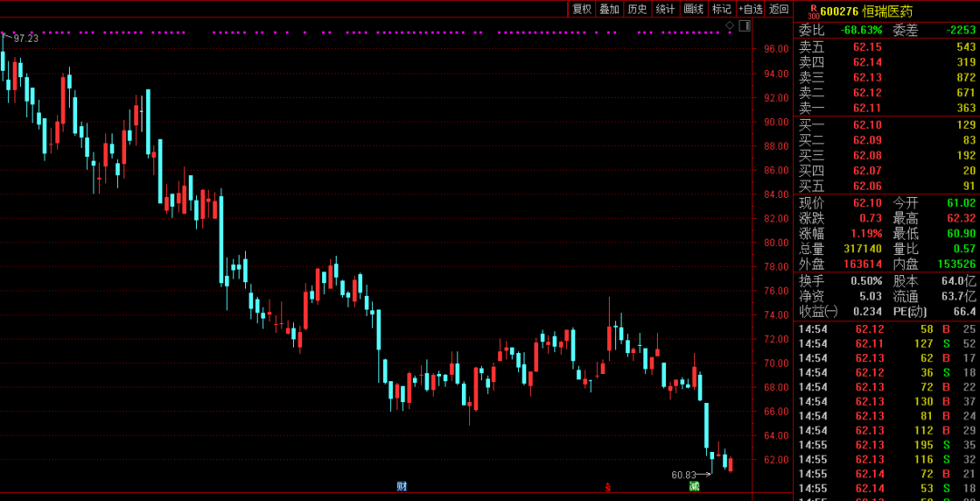Image resolution: width=980 pixels, height=501 pixels.
Task: Select the 卖一 ask price 62.11 row
Action: pyautogui.click(x=887, y=108)
